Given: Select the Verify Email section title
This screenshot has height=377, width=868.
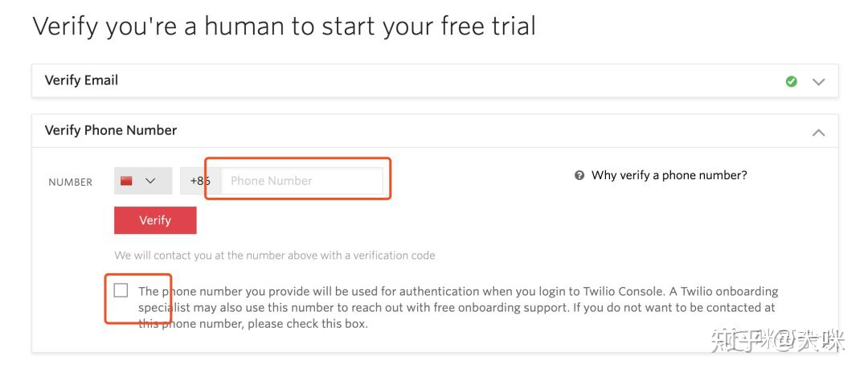Looking at the screenshot, I should pos(81,80).
